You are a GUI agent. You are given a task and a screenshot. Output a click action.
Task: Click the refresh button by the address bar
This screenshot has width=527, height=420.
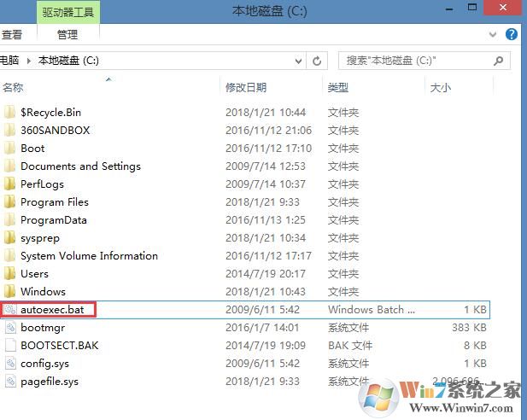[x=317, y=61]
